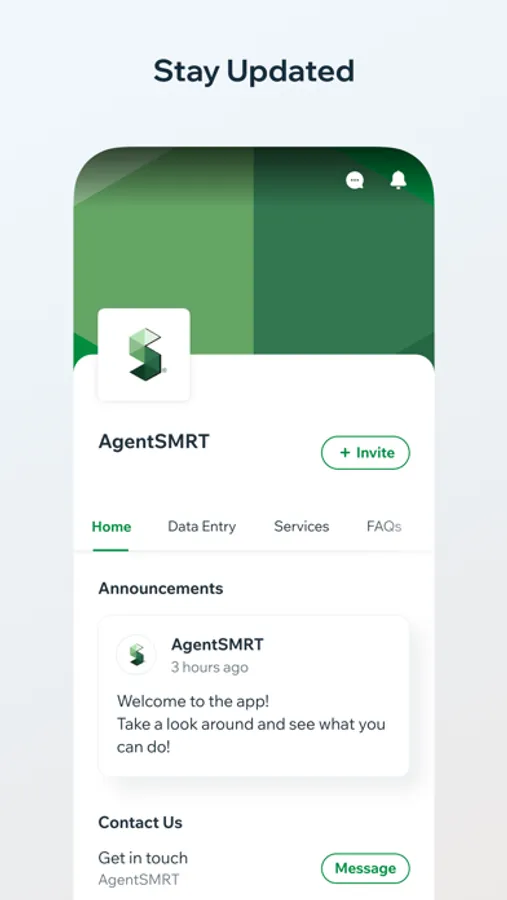507x900 pixels.
Task: Click the AgentSMRT author name in the announcement
Action: click(217, 645)
